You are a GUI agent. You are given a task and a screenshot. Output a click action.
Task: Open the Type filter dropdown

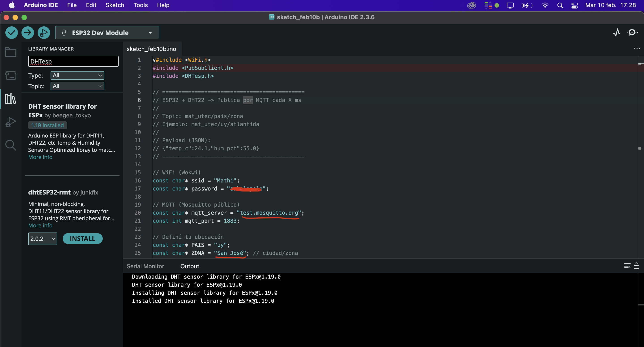pos(77,75)
